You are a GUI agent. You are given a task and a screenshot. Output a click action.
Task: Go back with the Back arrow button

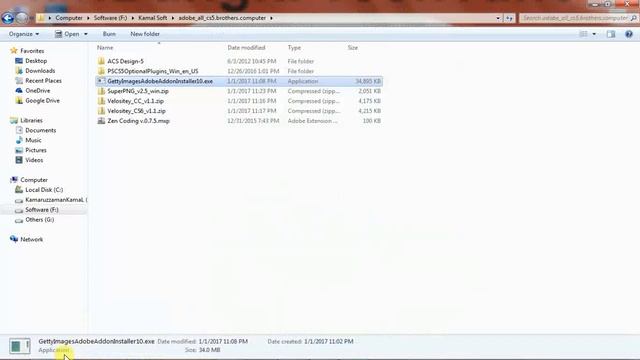(8, 18)
